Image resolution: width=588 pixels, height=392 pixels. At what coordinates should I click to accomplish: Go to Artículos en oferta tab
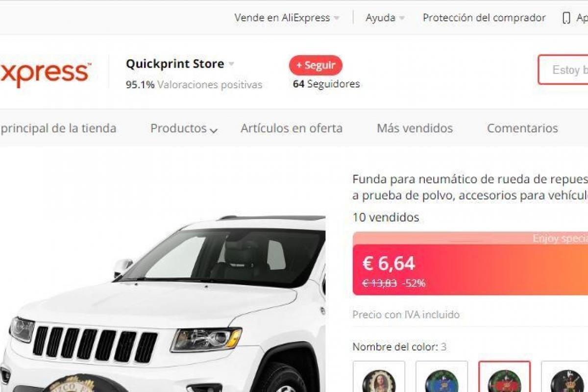pos(292,128)
